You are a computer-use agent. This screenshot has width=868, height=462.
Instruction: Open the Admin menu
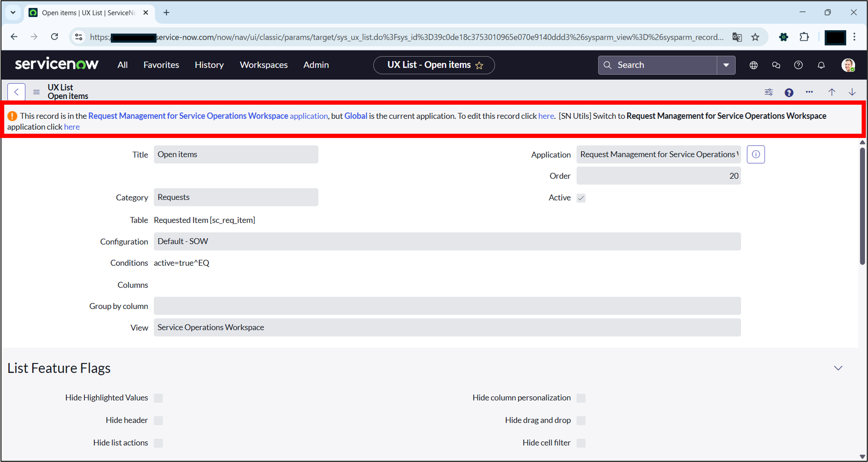pyautogui.click(x=316, y=65)
